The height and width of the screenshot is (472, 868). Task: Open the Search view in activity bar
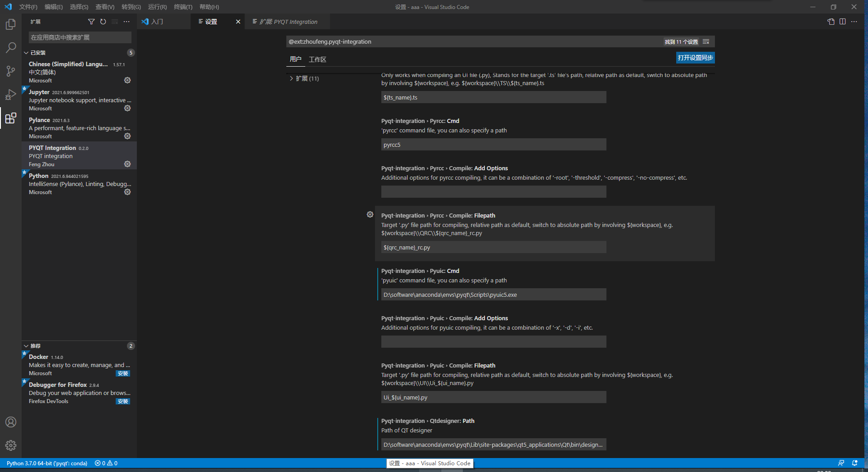point(11,48)
